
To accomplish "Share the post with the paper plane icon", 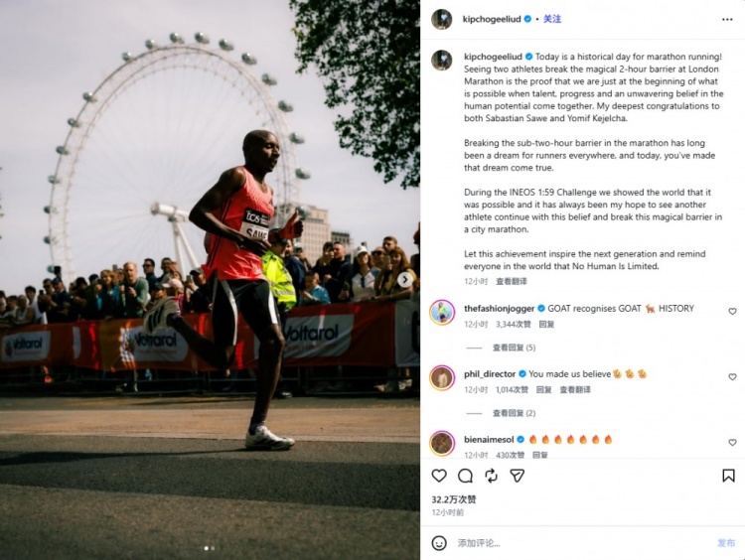I will pyautogui.click(x=517, y=476).
